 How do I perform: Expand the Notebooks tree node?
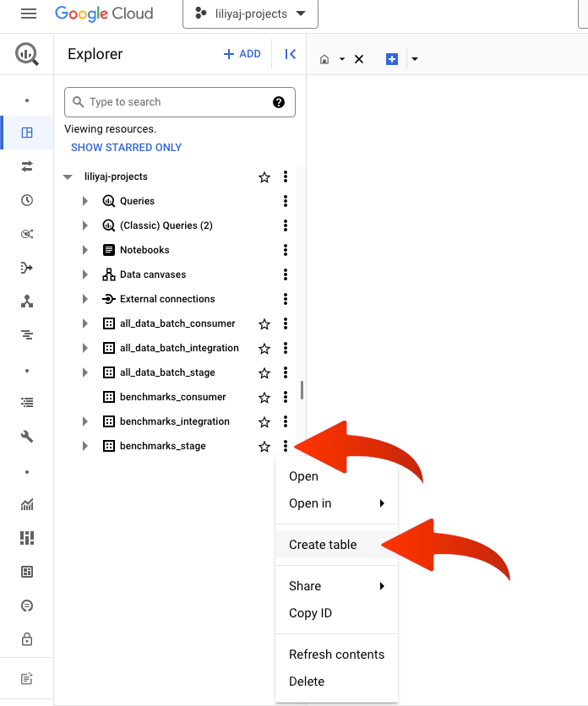click(x=85, y=250)
